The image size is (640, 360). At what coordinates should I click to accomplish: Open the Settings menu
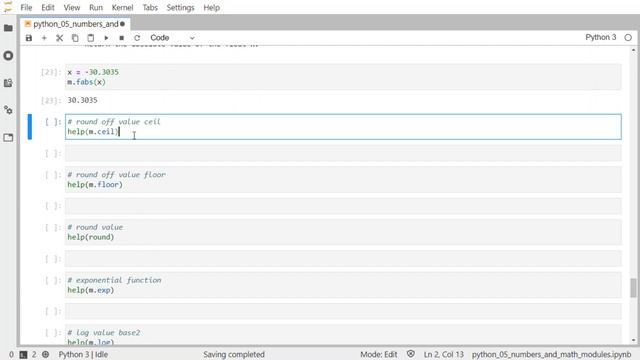click(180, 7)
